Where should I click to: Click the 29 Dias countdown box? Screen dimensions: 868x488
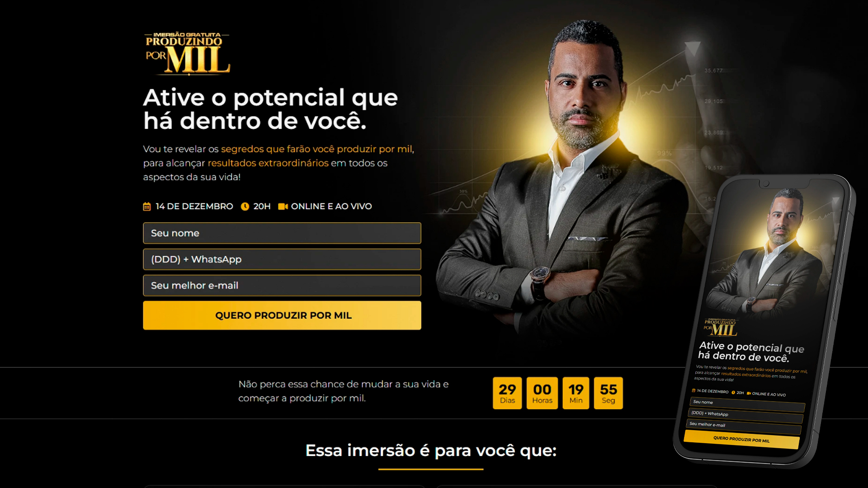(507, 393)
